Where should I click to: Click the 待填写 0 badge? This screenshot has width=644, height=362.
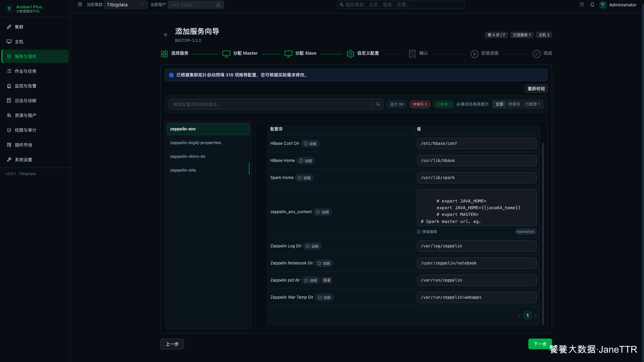click(x=420, y=104)
